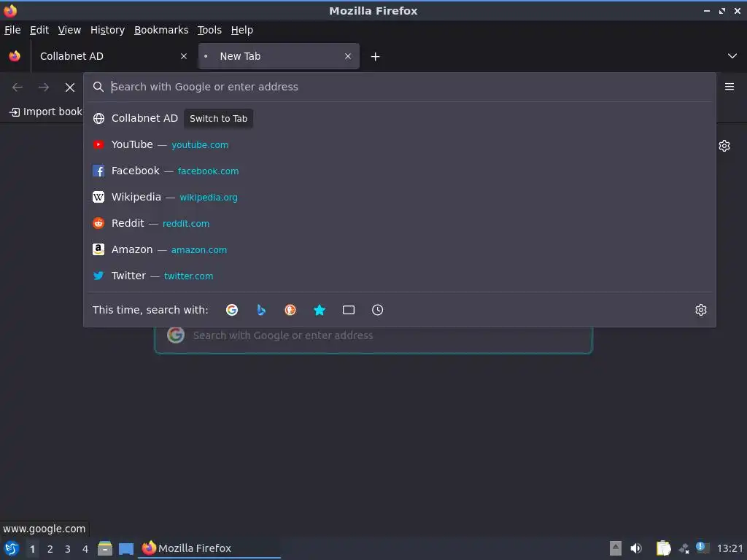This screenshot has height=560, width=747.
Task: Switch to workspace 2 in taskbar
Action: [50, 549]
